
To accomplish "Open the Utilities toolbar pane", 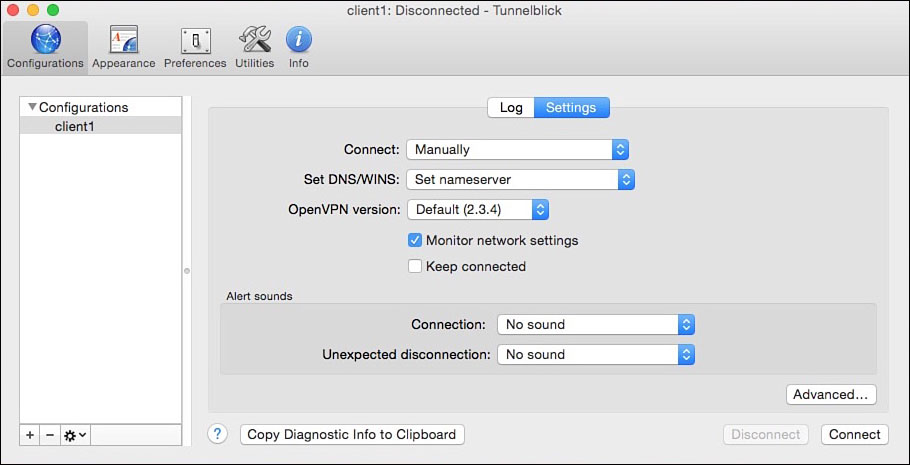I will tap(254, 48).
